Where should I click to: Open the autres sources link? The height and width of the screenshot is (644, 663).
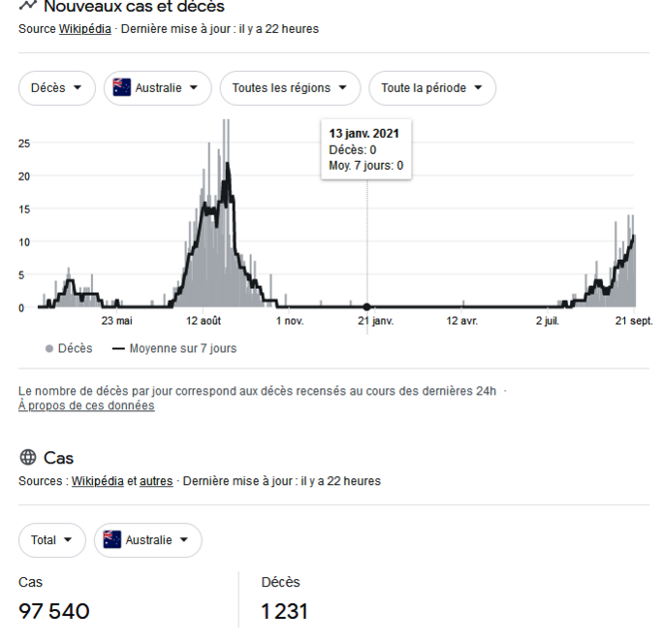[156, 481]
